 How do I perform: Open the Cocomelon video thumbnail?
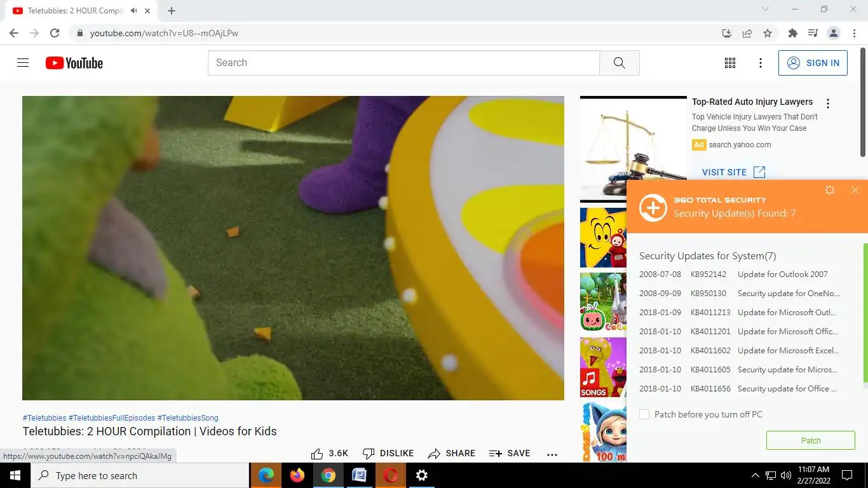click(x=603, y=302)
